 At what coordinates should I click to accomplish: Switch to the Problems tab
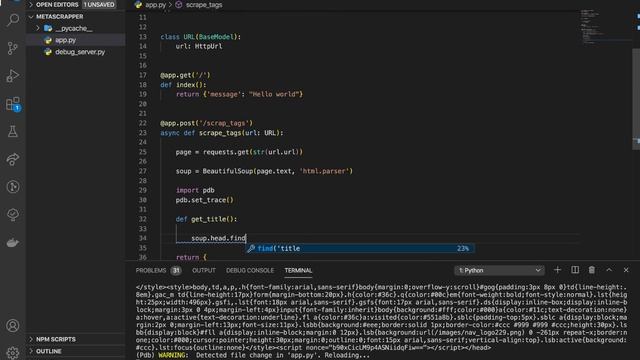point(151,270)
